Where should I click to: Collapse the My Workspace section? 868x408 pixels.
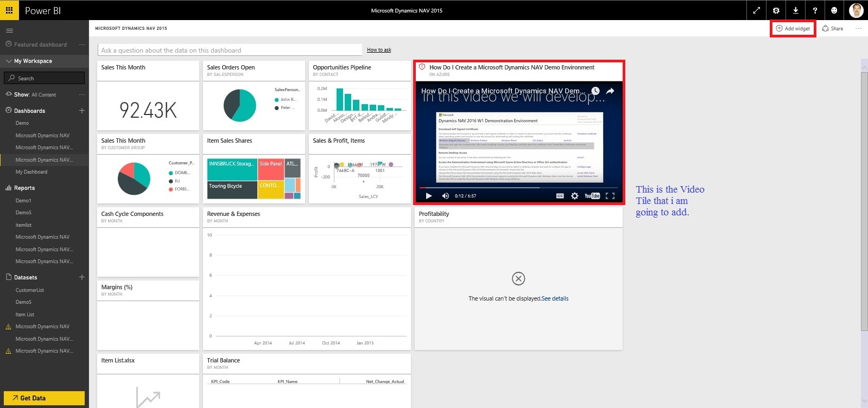tap(9, 61)
